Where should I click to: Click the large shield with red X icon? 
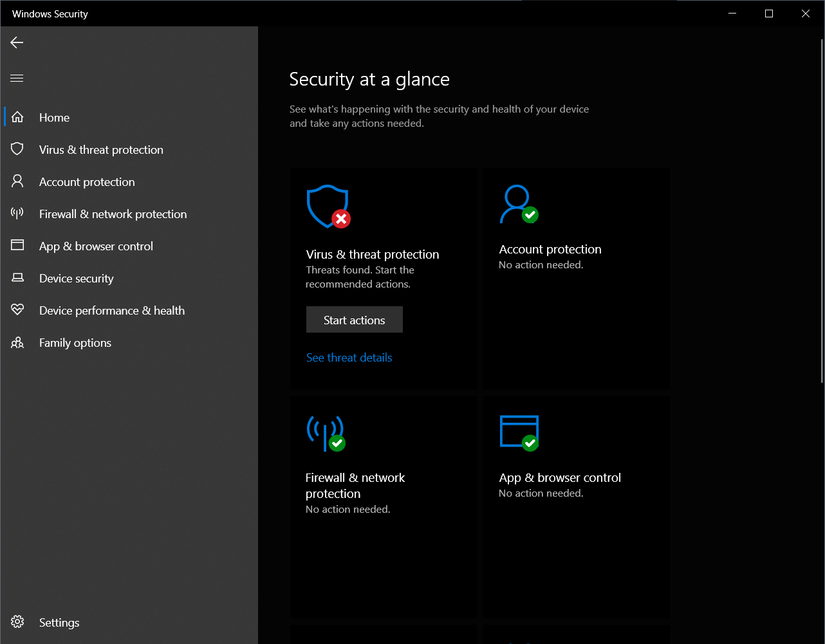point(328,207)
